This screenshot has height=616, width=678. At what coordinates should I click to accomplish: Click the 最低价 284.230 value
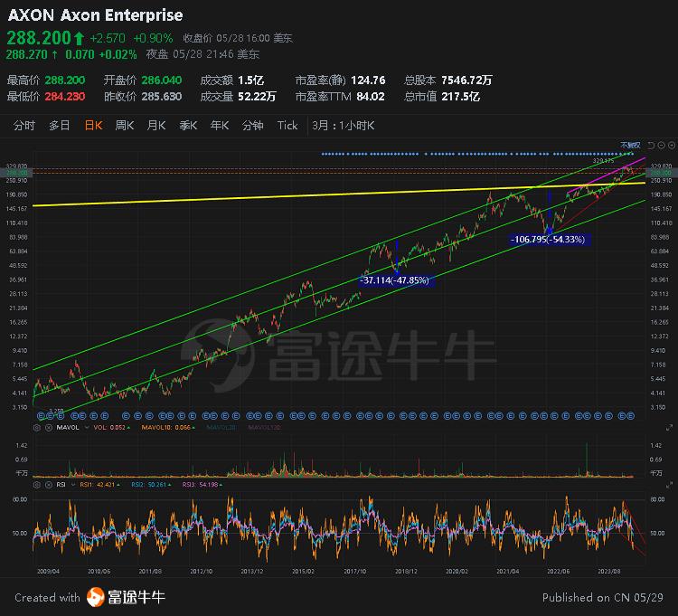(65, 97)
